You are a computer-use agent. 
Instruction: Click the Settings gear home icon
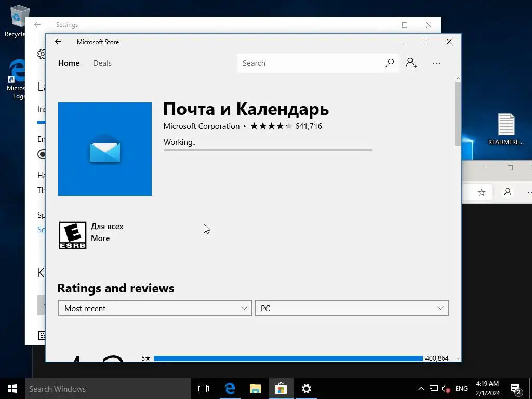point(42,54)
